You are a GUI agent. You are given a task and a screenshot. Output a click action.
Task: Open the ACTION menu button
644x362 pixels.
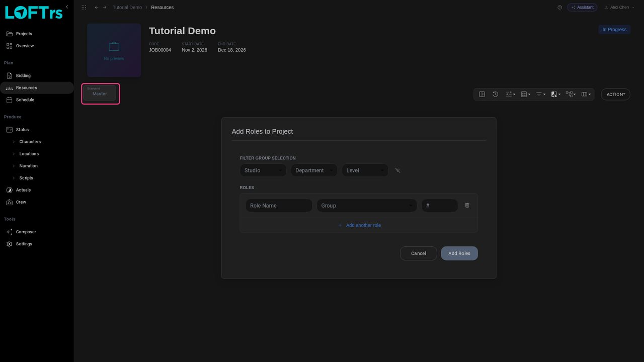pyautogui.click(x=615, y=94)
